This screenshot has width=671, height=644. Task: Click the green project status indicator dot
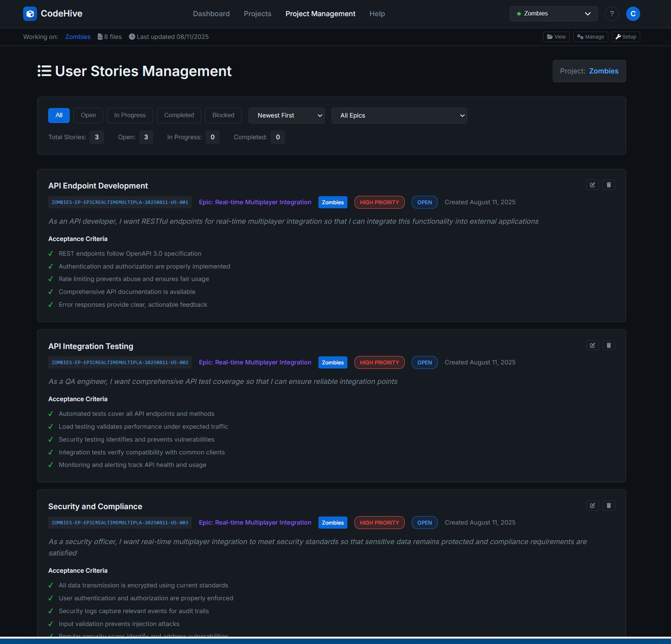click(x=519, y=14)
